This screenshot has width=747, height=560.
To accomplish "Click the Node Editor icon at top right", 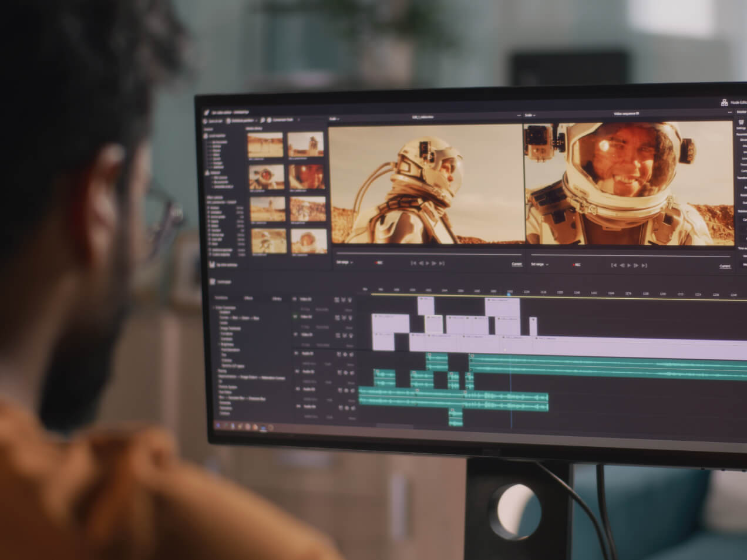I will pyautogui.click(x=724, y=102).
